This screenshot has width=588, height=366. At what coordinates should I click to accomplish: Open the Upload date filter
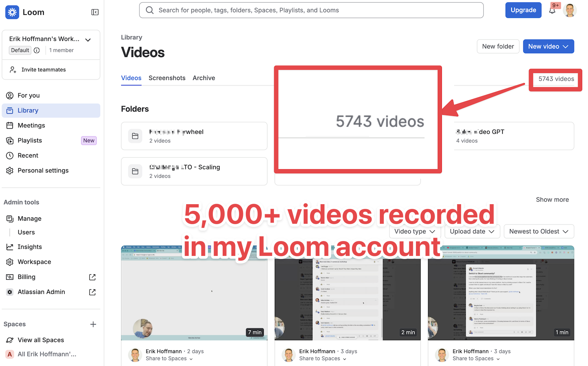coord(472,231)
